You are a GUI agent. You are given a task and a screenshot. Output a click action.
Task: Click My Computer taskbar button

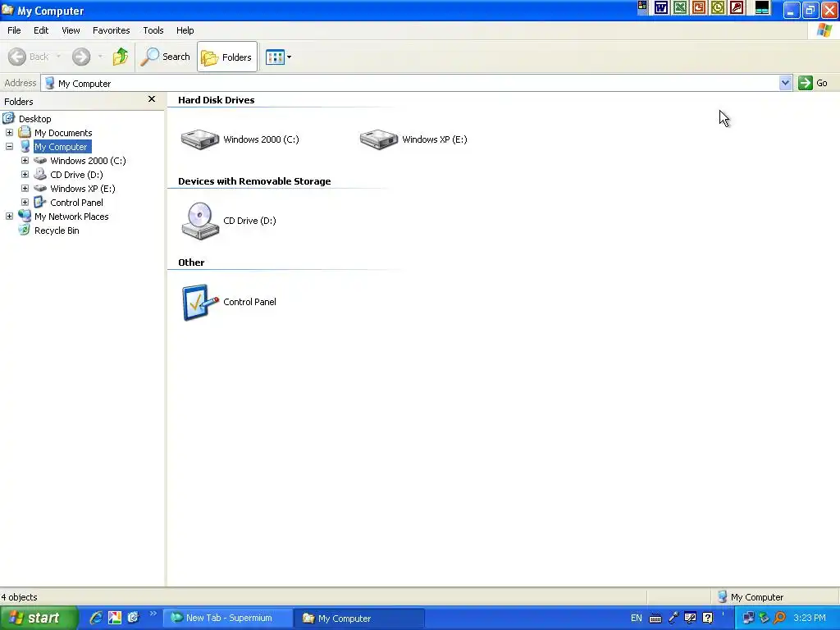click(x=359, y=619)
